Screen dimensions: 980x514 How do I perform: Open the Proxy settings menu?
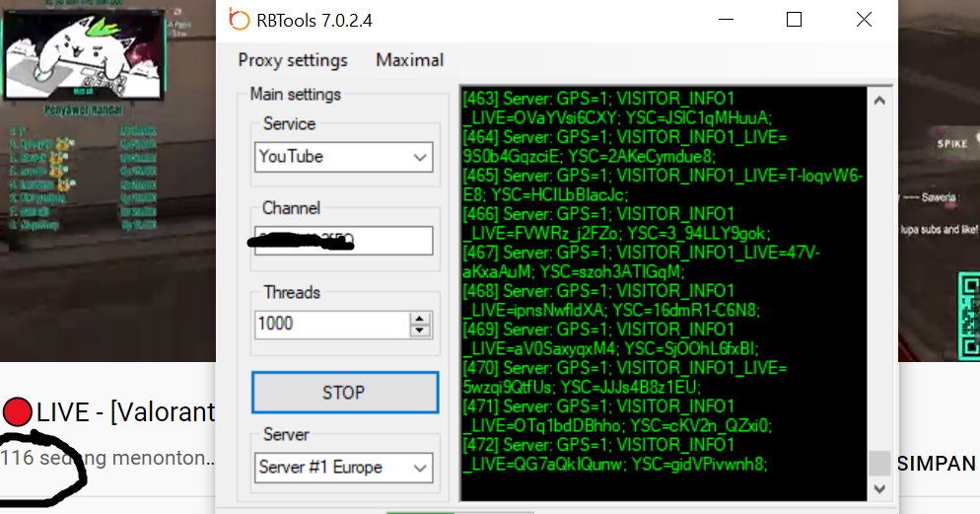[x=293, y=60]
